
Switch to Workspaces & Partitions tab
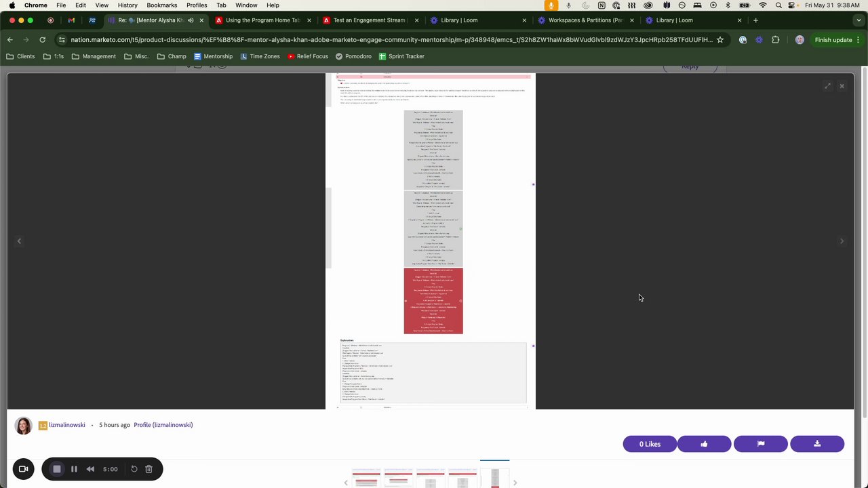pyautogui.click(x=585, y=20)
